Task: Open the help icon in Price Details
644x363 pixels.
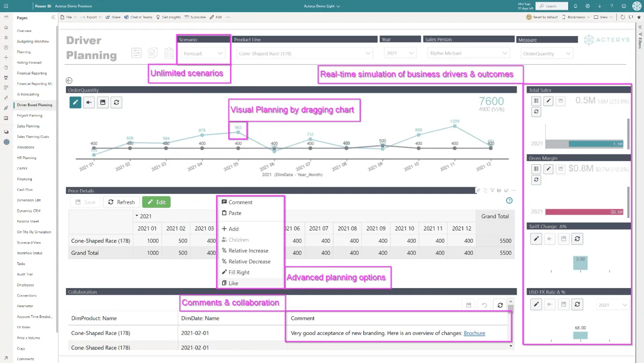Action: [509, 200]
